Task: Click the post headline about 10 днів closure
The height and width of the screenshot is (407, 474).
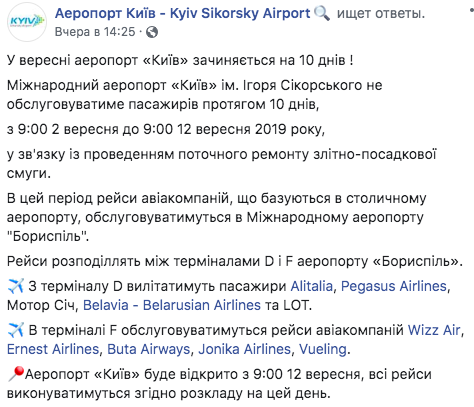Action: point(180,60)
